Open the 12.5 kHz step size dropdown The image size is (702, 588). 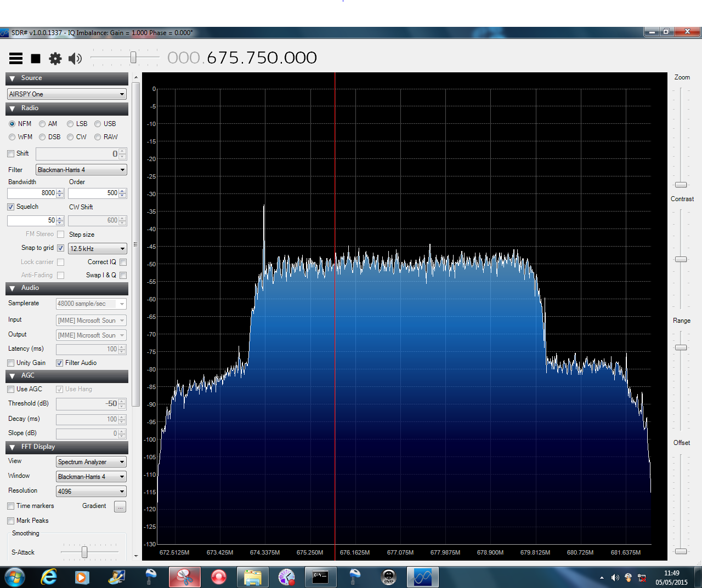[98, 249]
